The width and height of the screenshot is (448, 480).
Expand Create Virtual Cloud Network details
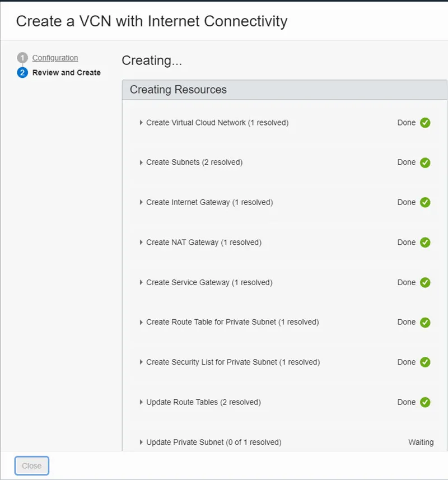click(142, 123)
